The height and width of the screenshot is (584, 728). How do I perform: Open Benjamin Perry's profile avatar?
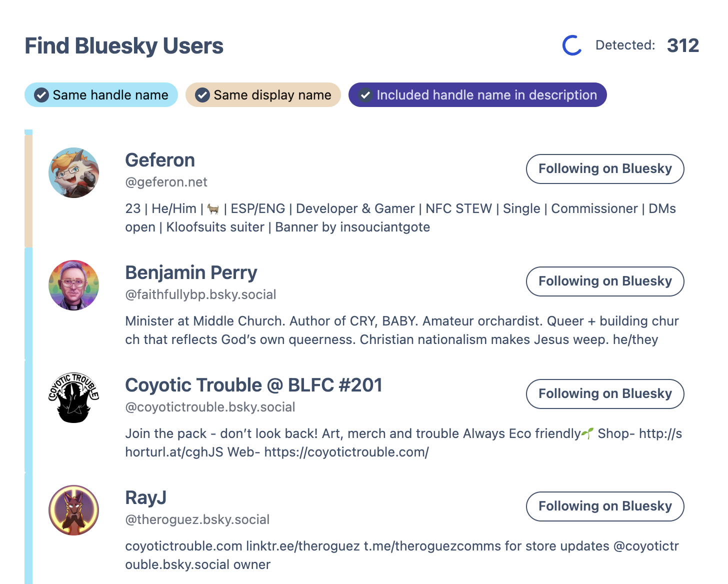pos(74,285)
